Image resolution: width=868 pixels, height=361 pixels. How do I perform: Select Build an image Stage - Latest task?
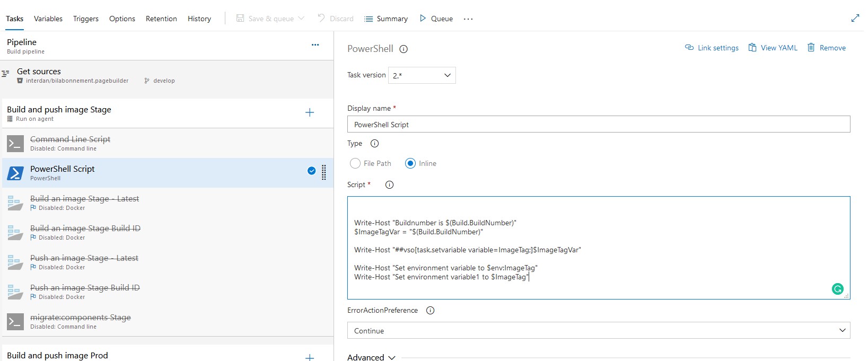coord(166,202)
